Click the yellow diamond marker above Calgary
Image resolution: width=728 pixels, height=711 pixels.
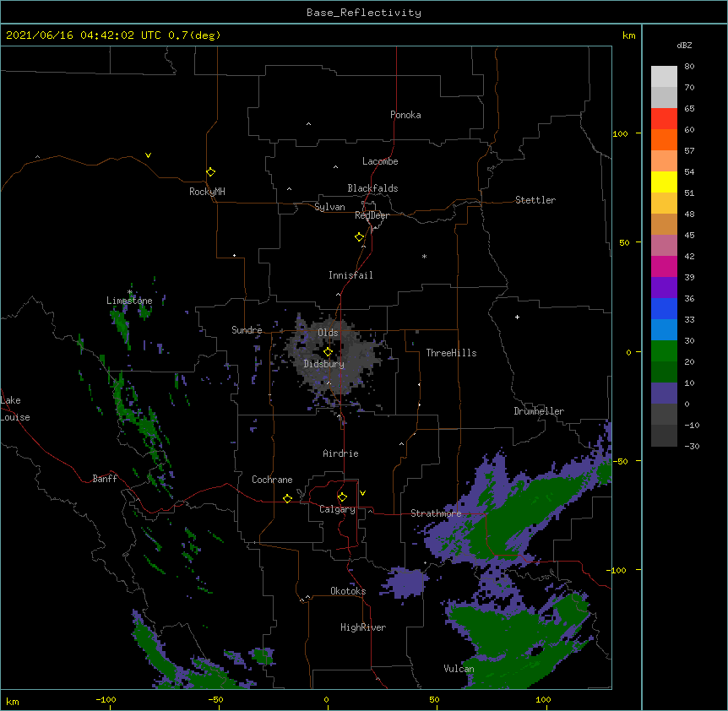[342, 497]
